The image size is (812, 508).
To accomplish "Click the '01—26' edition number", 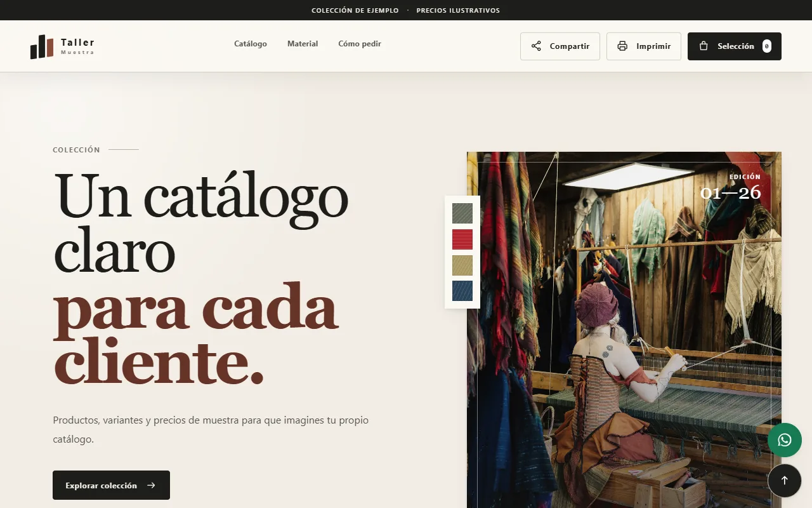I will click(x=730, y=192).
